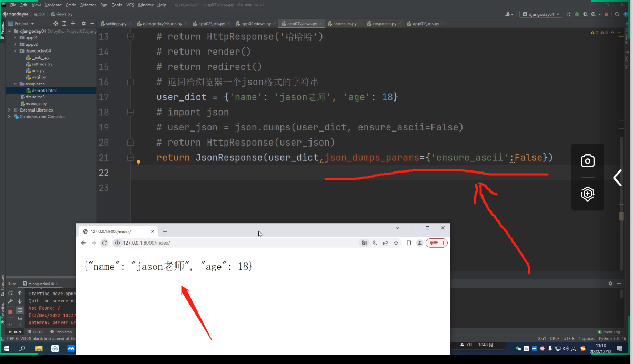Click CRLF line separator in status bar
Screen dimensions: 633x364
(554, 338)
